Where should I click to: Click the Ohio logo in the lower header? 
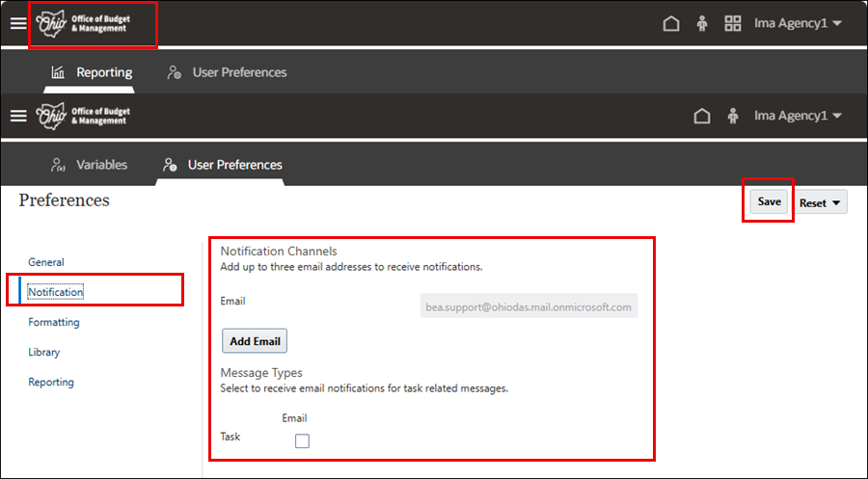point(83,117)
